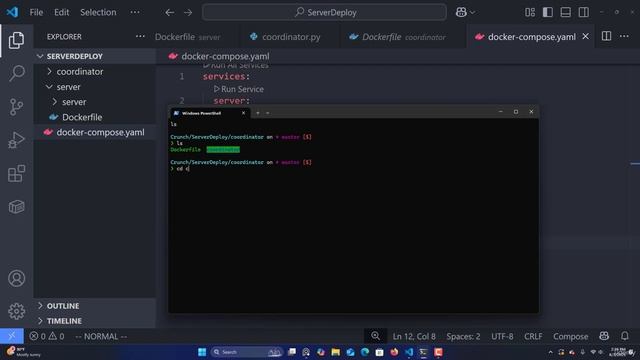Close the Windows PowerShell tab
This screenshot has width=640, height=360.
pyautogui.click(x=244, y=113)
